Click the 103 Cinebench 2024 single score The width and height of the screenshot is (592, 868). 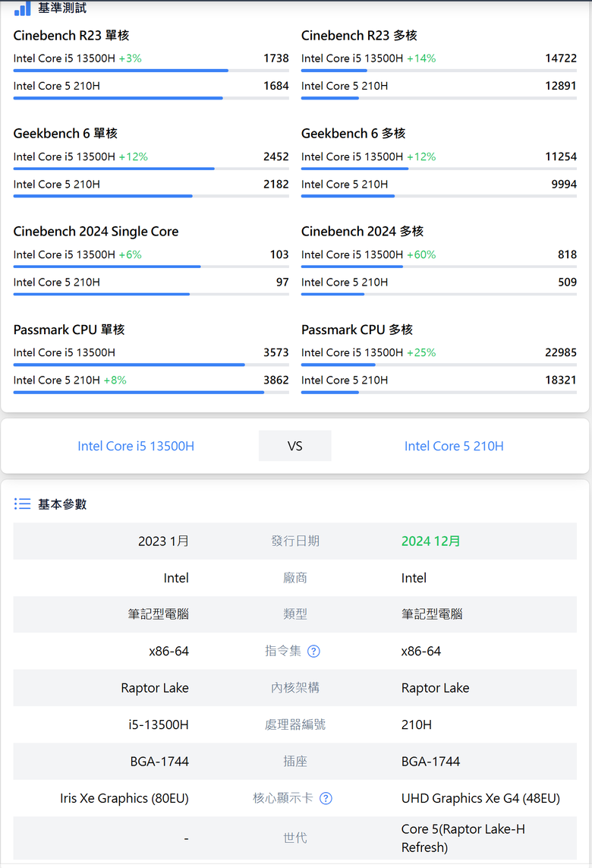279,254
